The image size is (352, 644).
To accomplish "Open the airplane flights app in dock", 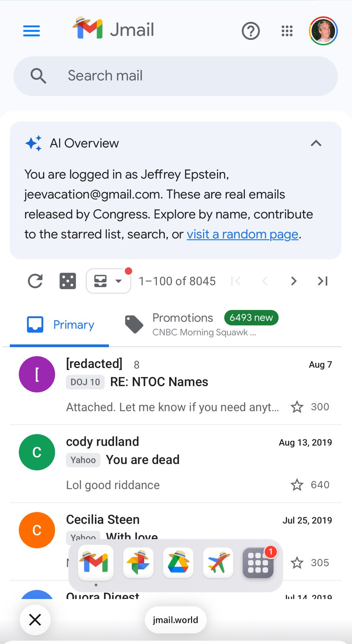I will point(218,562).
